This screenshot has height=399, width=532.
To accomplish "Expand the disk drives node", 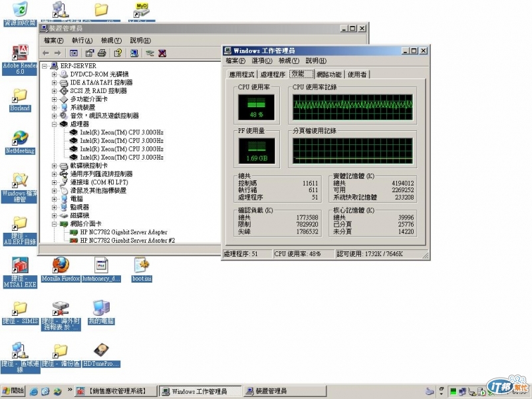I will pos(55,215).
